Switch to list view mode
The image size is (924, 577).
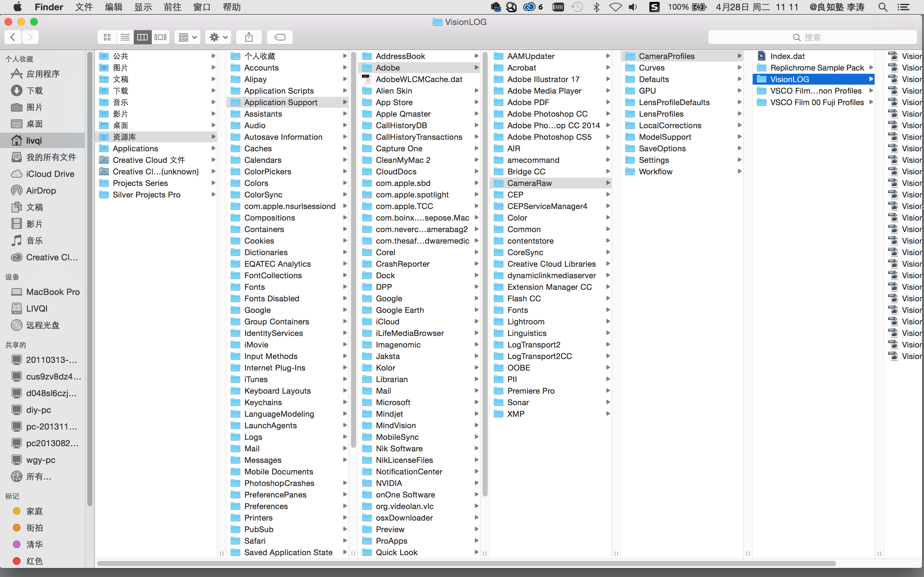(x=125, y=37)
